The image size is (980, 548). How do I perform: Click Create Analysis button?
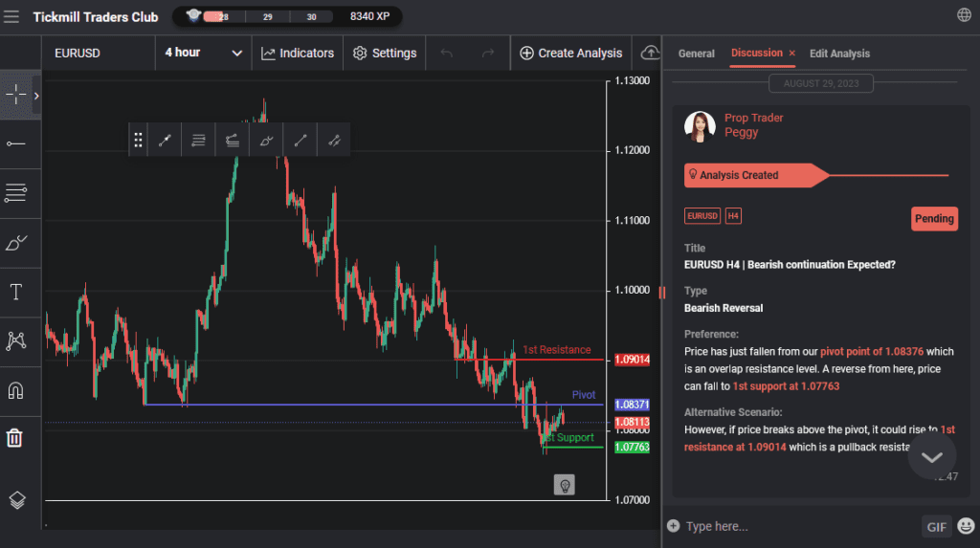[x=571, y=54]
